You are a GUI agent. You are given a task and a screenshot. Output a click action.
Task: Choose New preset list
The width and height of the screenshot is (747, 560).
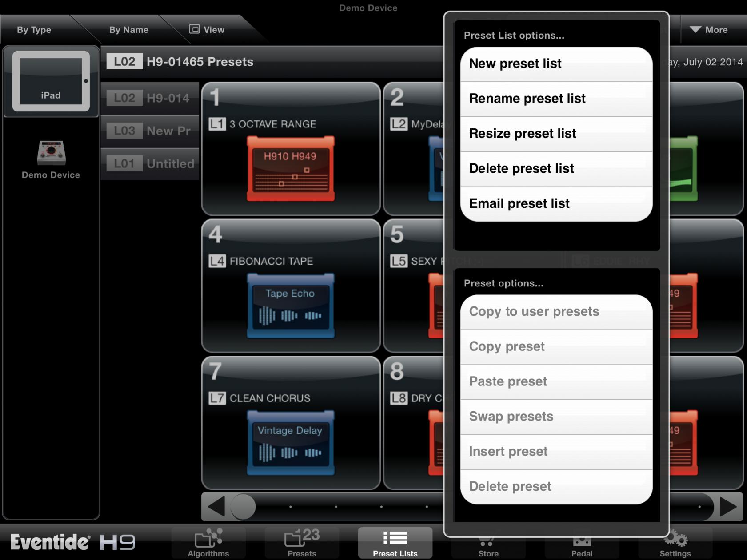(x=556, y=64)
